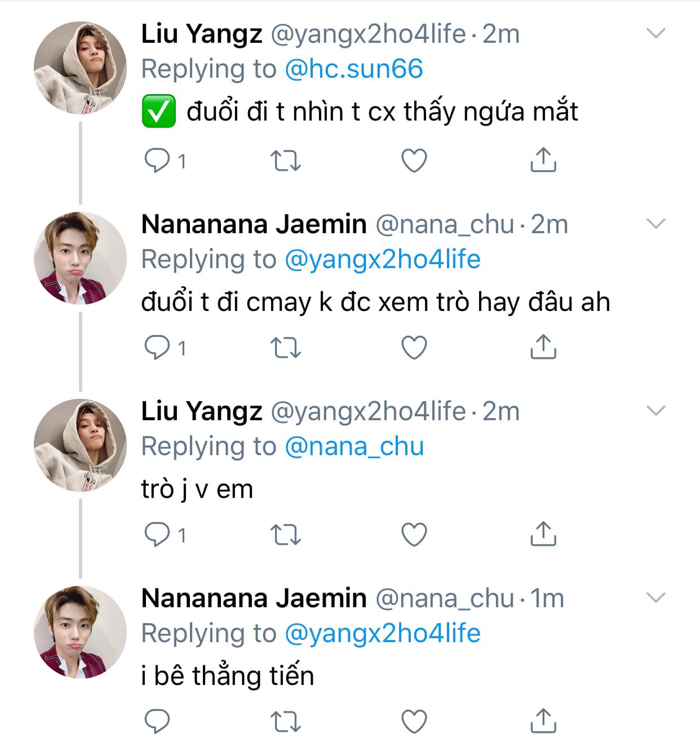Viewport: 700px width, 752px height.
Task: Open the chevron menu on 'i bê thằng tiến' tweet
Action: pyautogui.click(x=656, y=598)
